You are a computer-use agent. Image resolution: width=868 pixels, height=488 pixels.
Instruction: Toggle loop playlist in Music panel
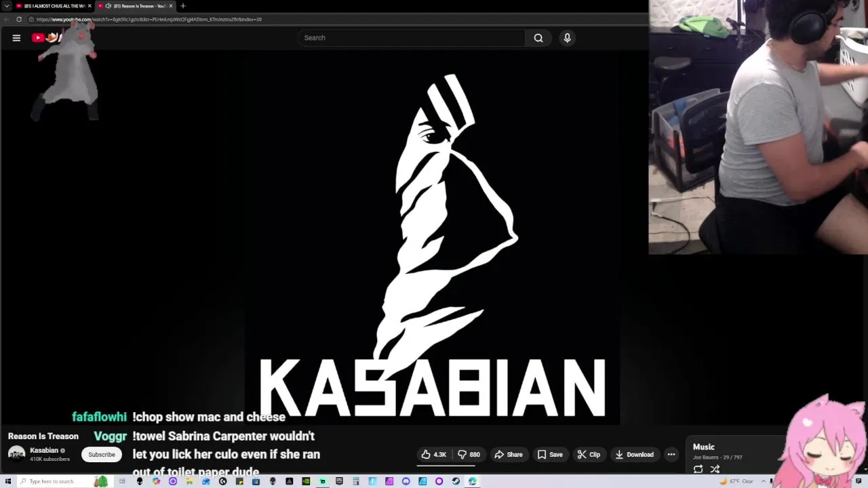coord(698,469)
